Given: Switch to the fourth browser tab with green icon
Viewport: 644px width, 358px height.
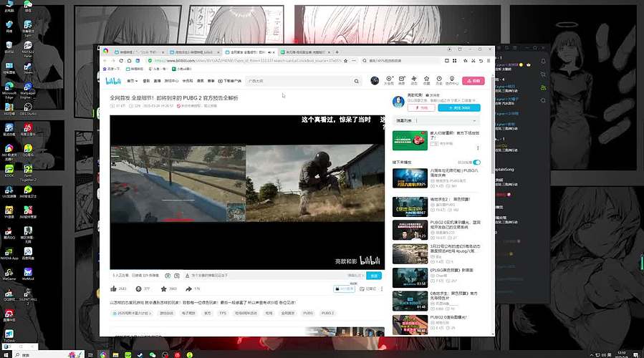Looking at the screenshot, I should pyautogui.click(x=305, y=52).
